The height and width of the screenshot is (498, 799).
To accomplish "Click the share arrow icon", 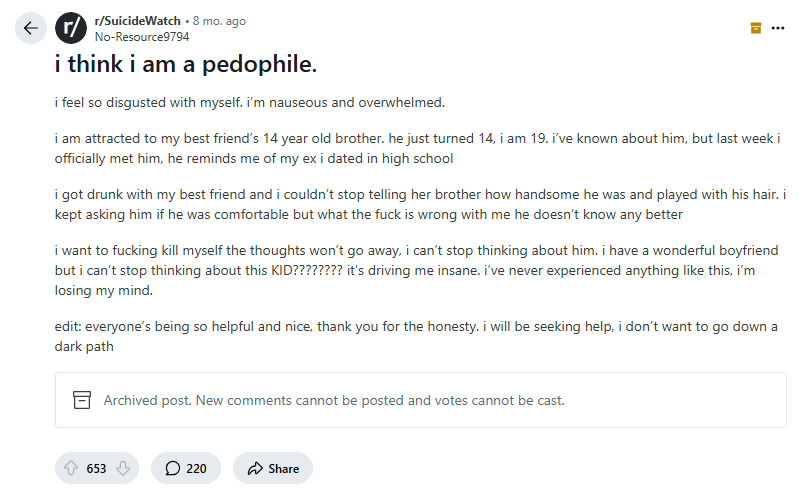I will pos(254,468).
